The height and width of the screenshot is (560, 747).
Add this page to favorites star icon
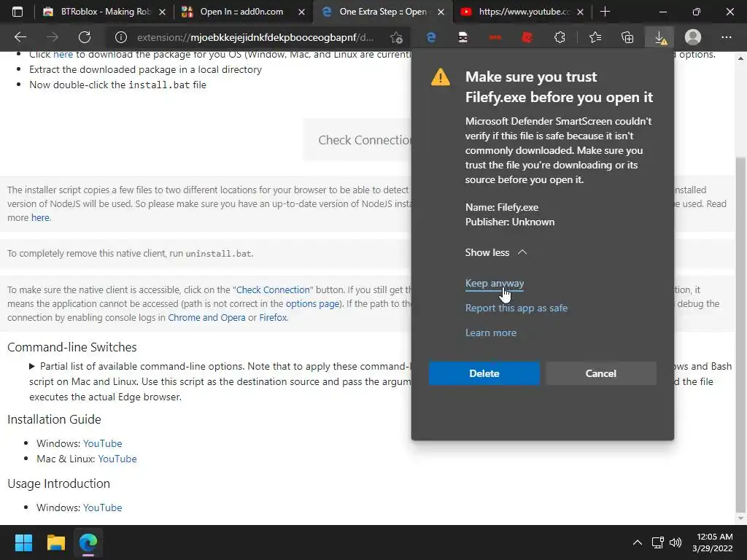click(396, 37)
